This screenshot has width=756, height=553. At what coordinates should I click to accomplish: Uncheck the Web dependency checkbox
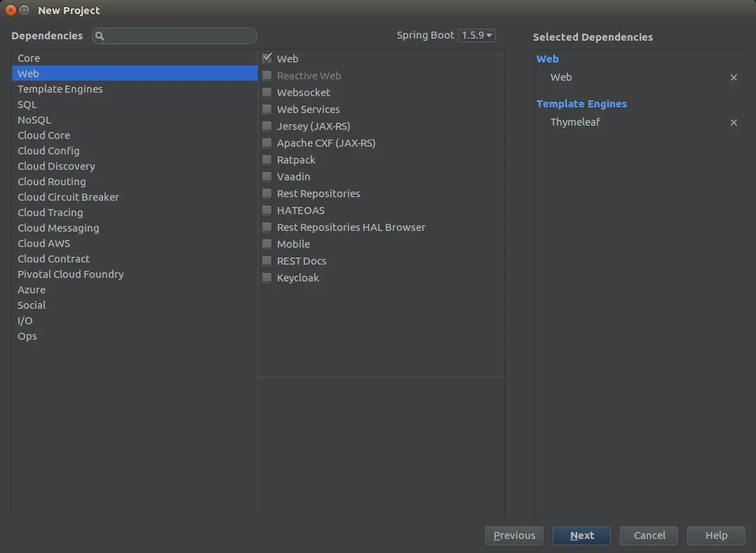(x=266, y=58)
